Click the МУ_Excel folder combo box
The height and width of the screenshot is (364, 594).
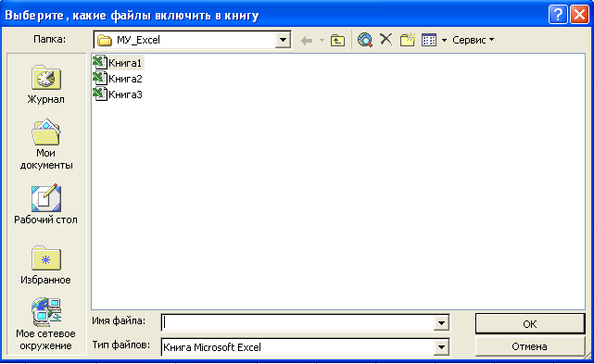192,40
